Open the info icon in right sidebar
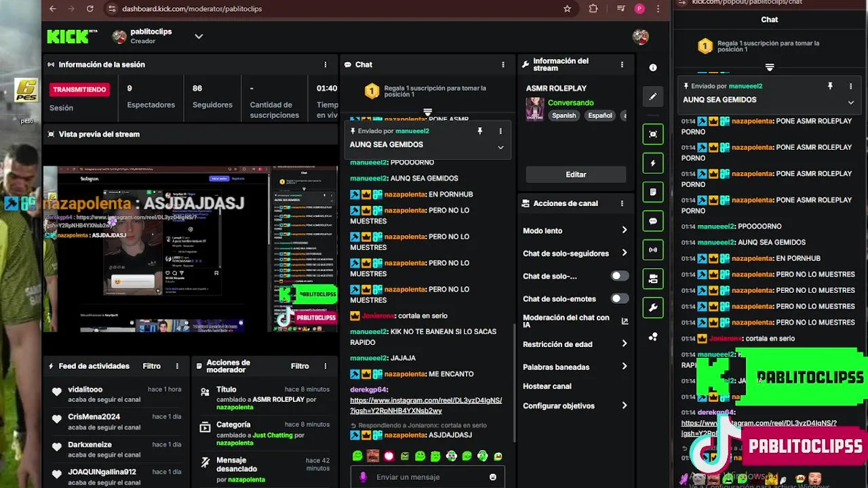This screenshot has height=488, width=868. pos(653,68)
